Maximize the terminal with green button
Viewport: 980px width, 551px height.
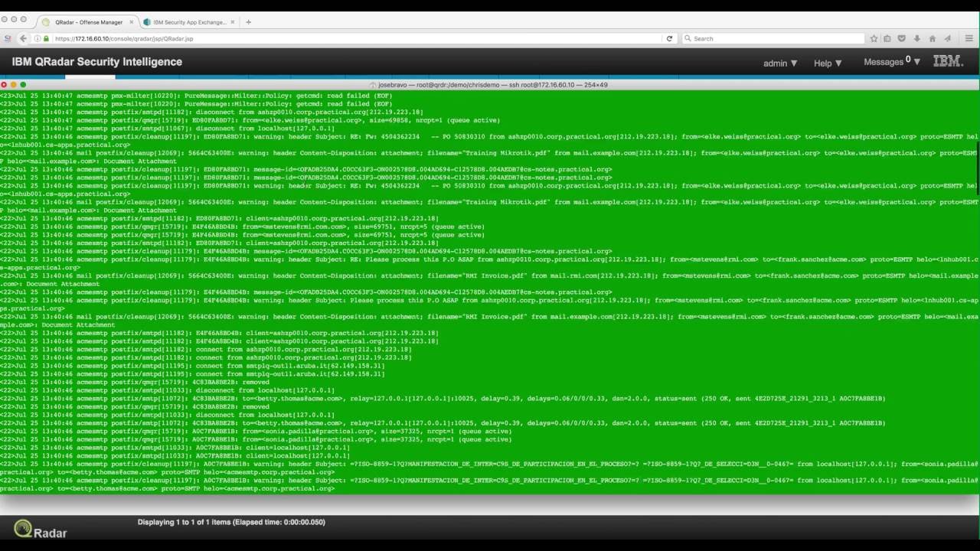tap(24, 84)
